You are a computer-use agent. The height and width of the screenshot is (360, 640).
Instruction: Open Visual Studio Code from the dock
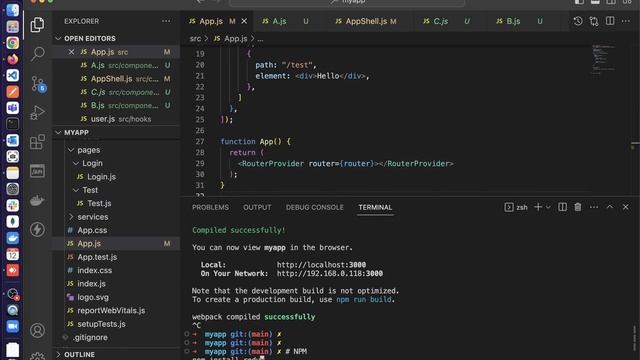tap(12, 76)
